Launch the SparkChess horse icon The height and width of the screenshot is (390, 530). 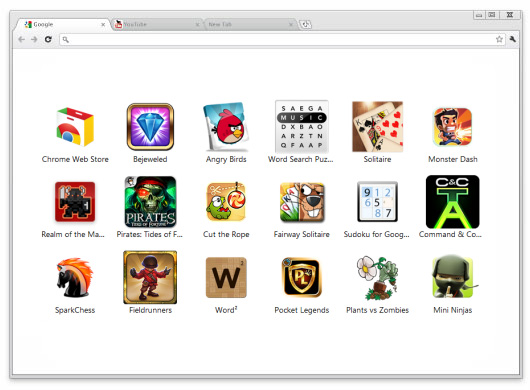(x=75, y=277)
